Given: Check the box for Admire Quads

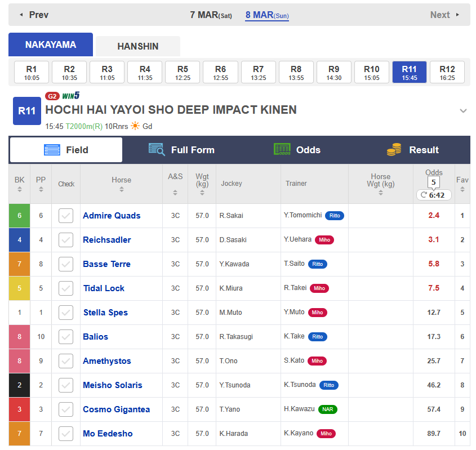Looking at the screenshot, I should (x=66, y=216).
